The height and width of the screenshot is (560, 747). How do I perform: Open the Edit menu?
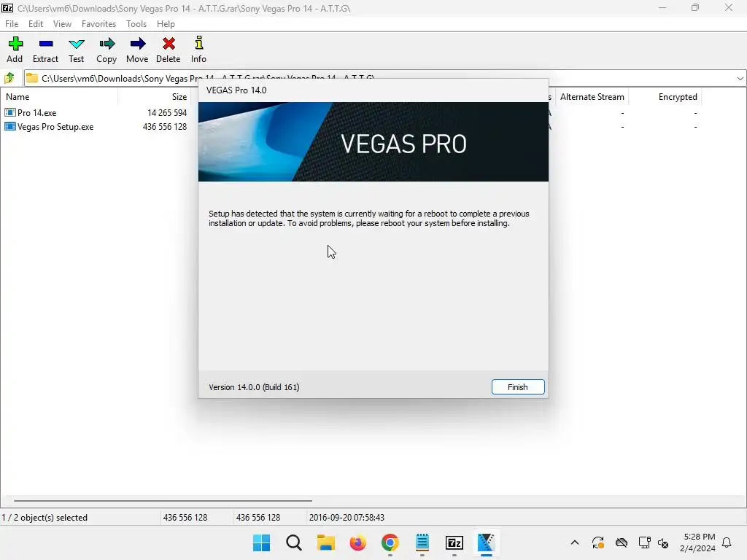tap(36, 24)
